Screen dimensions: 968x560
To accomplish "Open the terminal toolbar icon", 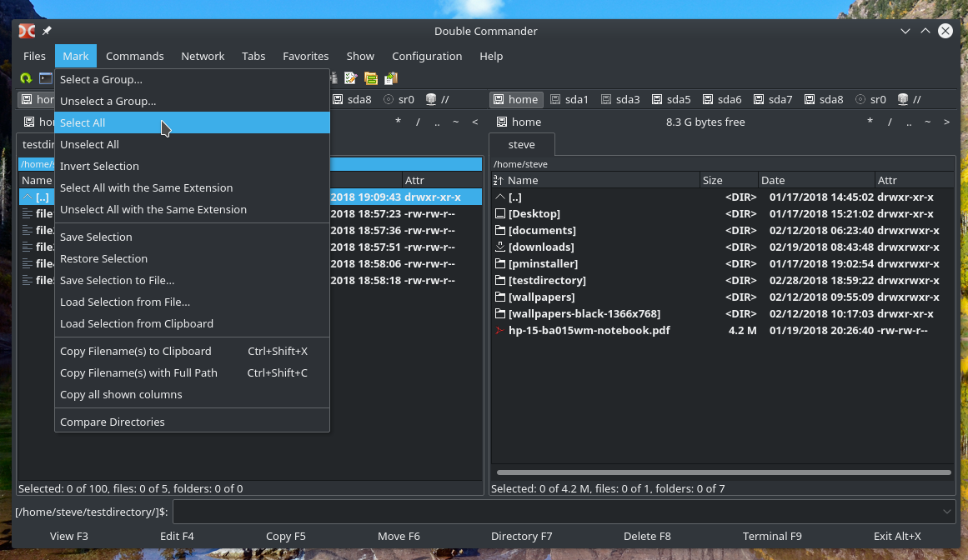I will [46, 78].
